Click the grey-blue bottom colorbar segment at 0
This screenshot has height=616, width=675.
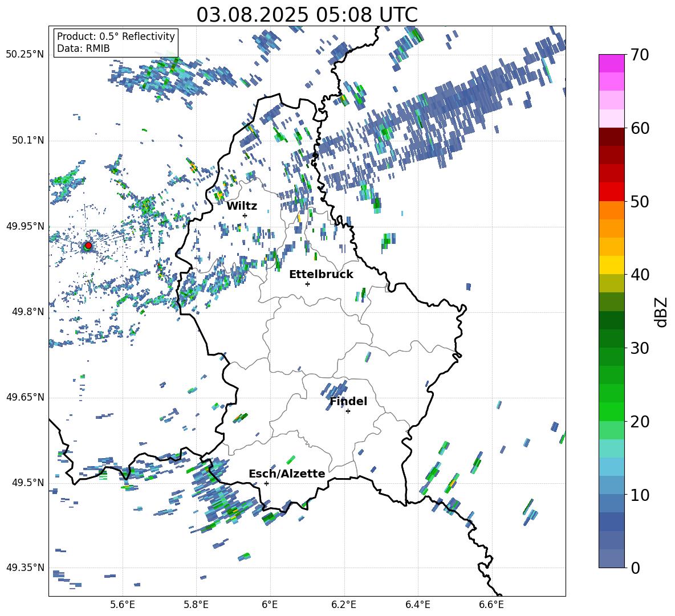(x=611, y=558)
